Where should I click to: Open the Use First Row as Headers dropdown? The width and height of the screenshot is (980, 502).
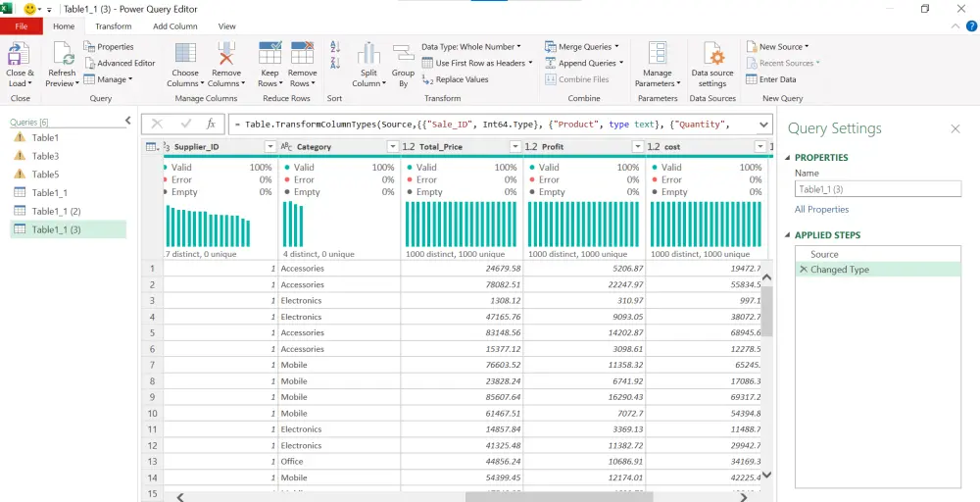click(477, 63)
